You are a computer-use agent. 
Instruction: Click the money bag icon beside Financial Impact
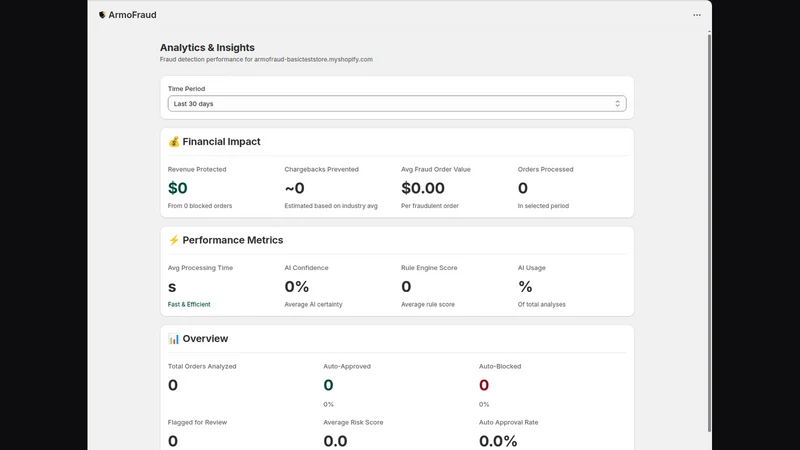(x=174, y=142)
